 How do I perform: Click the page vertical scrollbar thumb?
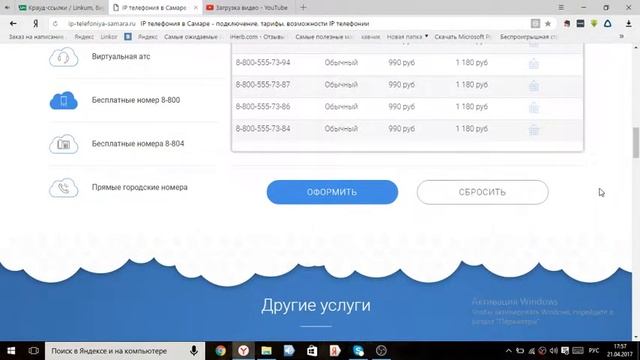(x=636, y=142)
